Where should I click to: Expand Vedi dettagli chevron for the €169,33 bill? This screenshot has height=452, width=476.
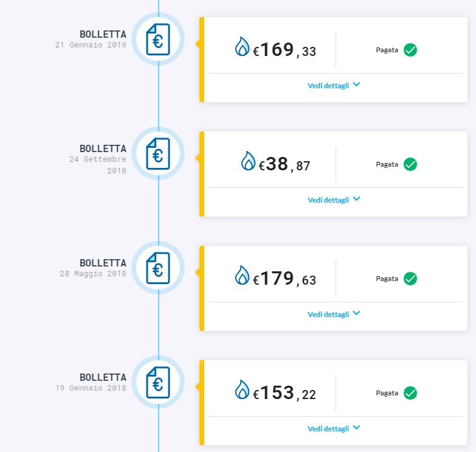[x=357, y=85]
